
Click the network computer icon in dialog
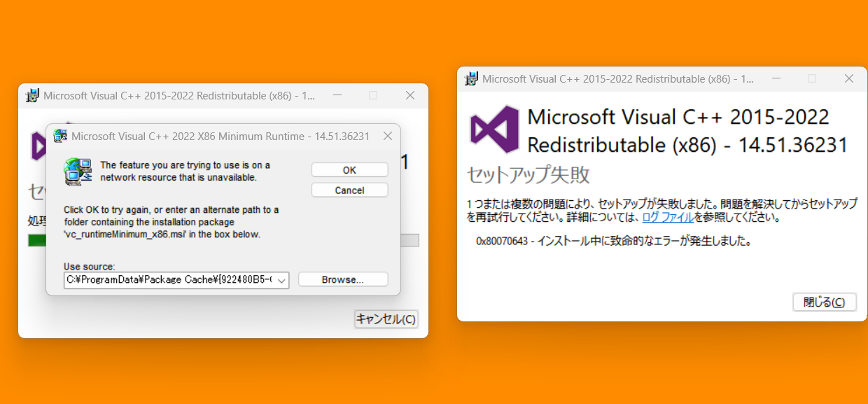tap(78, 172)
